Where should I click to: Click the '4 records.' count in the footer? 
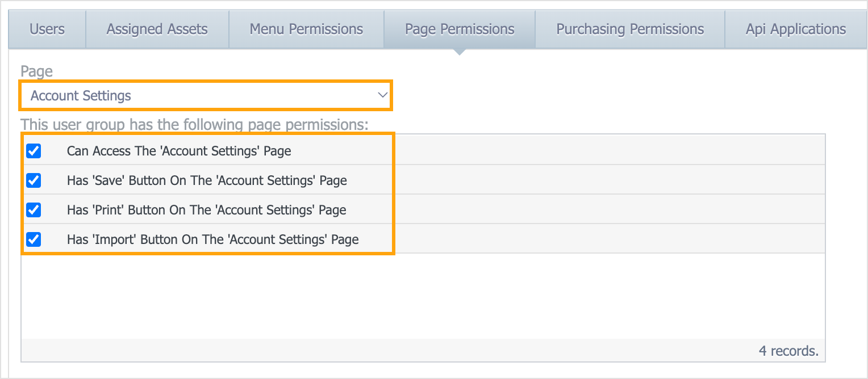(788, 351)
